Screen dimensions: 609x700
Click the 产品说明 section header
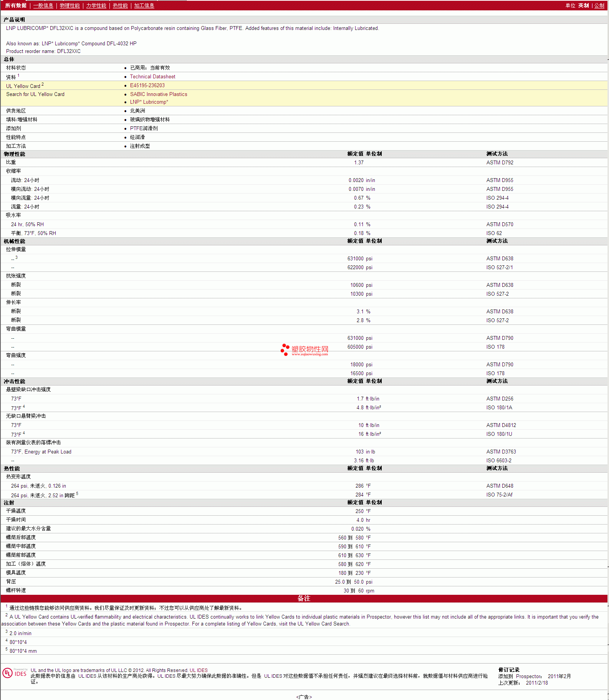click(x=14, y=20)
